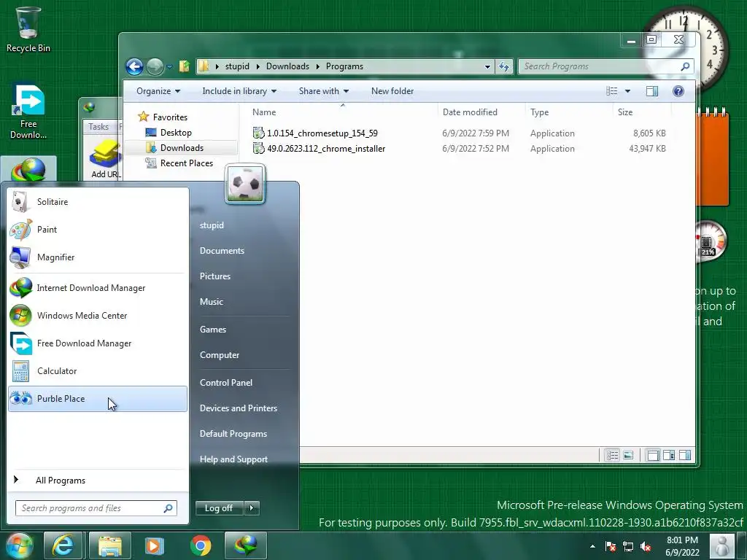Open Explorer Help question mark icon

click(678, 91)
